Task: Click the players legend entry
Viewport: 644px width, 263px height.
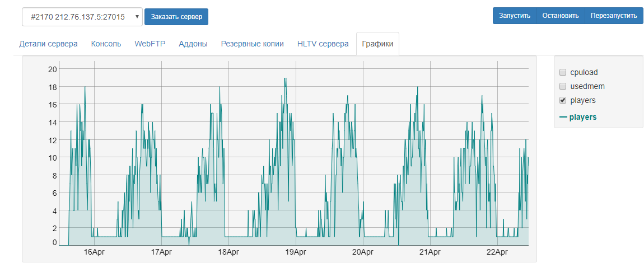Action: (x=578, y=118)
